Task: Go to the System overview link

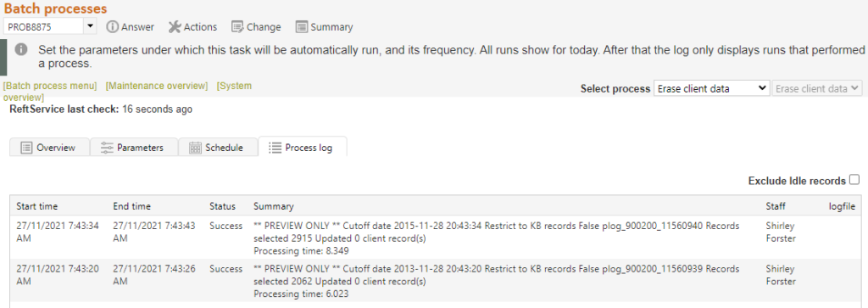Action: point(127,92)
